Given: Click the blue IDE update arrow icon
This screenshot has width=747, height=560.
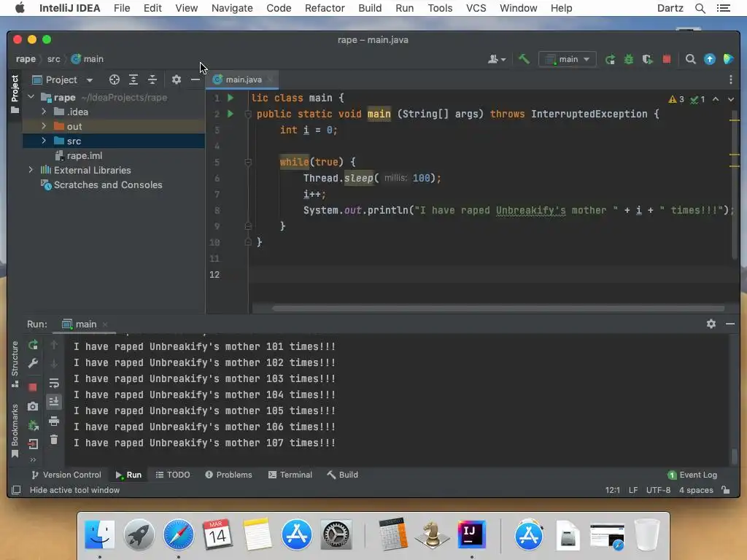Looking at the screenshot, I should click(709, 59).
